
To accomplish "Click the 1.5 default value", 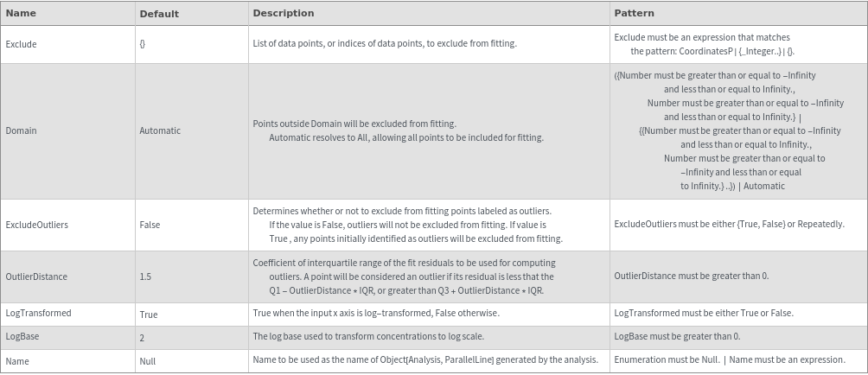I will (145, 276).
